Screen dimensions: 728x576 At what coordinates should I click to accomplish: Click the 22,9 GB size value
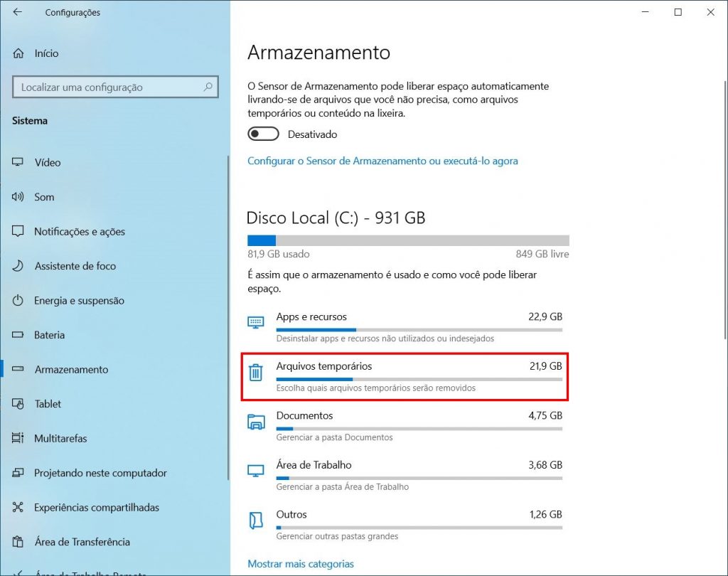click(545, 316)
